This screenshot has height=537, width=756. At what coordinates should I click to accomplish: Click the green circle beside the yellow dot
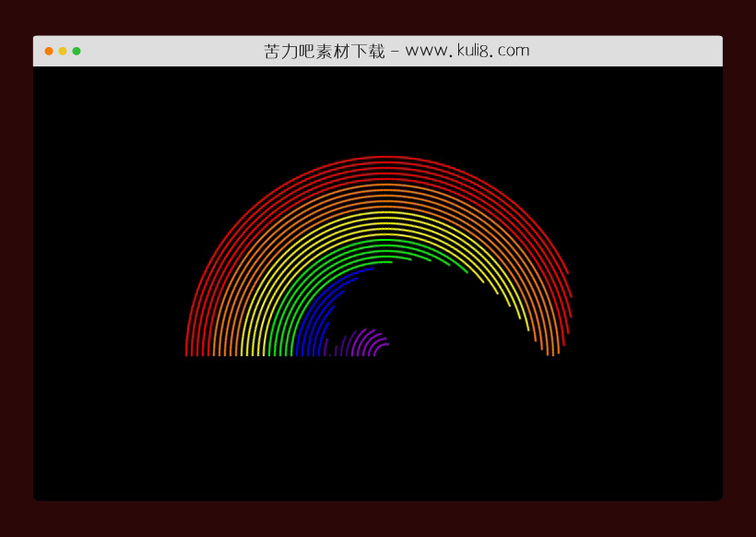pyautogui.click(x=77, y=52)
